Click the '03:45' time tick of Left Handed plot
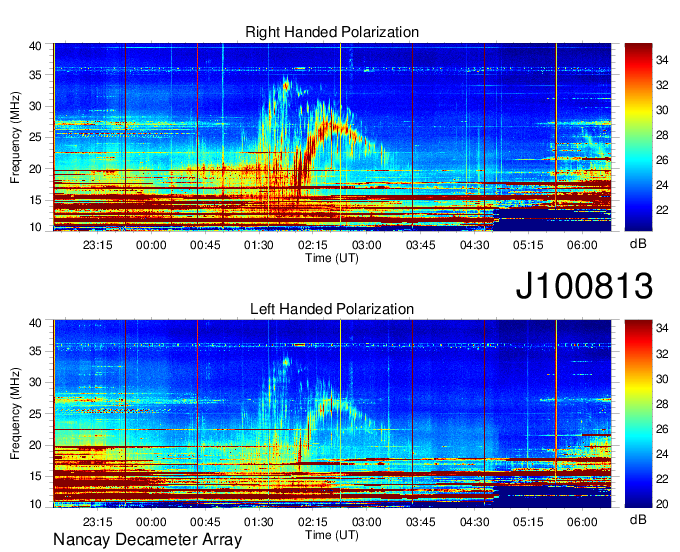This screenshot has width=680, height=552. [421, 522]
